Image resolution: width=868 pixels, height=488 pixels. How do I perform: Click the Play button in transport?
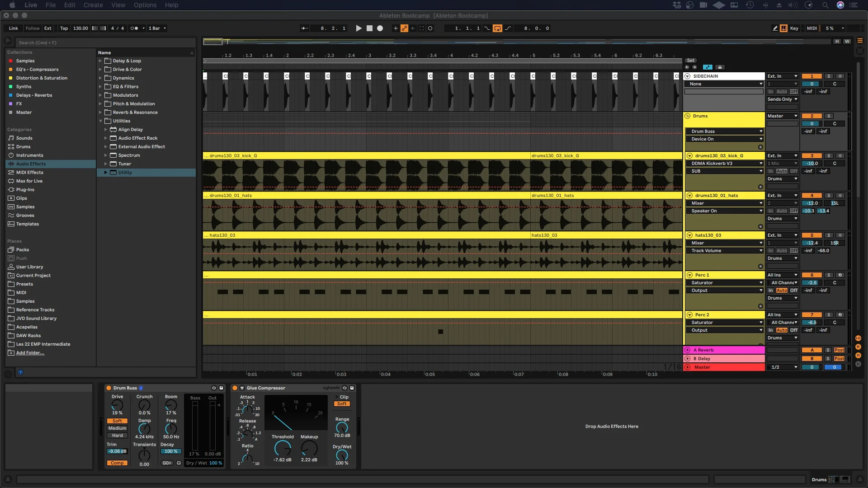pos(359,28)
